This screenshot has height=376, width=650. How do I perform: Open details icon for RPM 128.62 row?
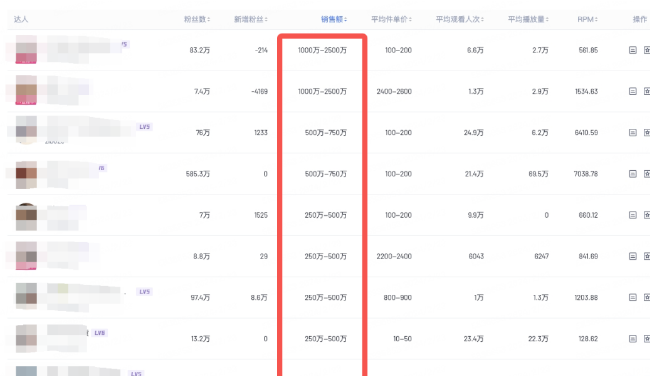[633, 339]
